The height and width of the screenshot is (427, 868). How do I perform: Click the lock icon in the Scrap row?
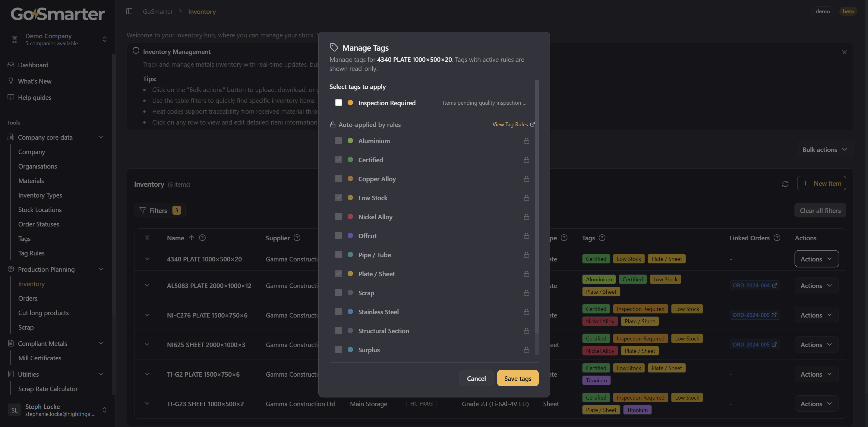pyautogui.click(x=526, y=293)
